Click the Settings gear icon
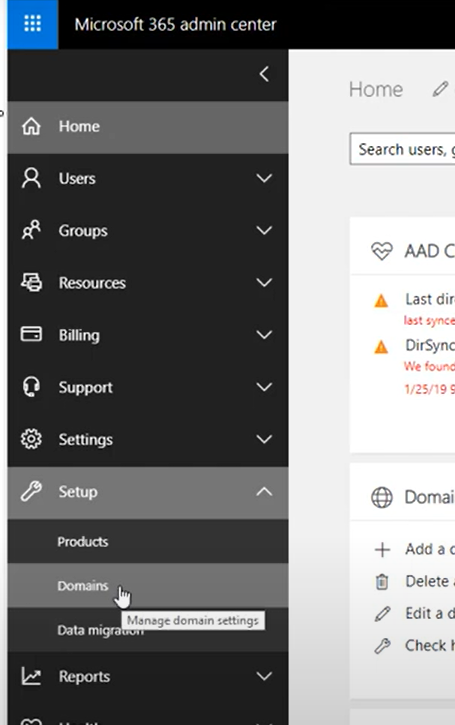 click(x=31, y=439)
